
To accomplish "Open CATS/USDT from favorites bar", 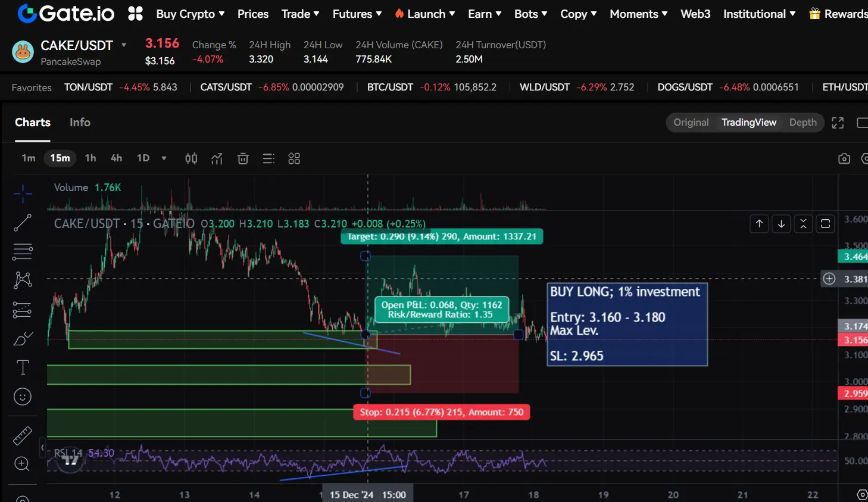I will point(272,87).
